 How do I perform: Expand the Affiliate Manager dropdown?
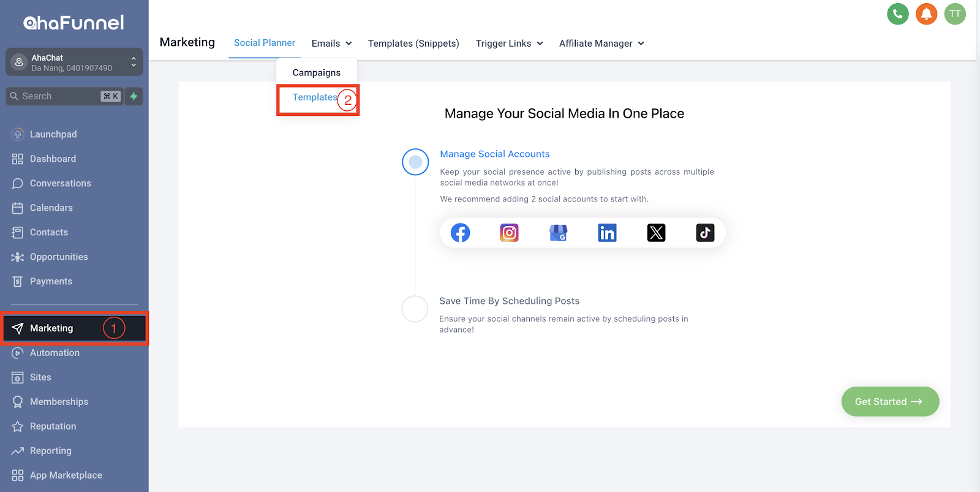(601, 44)
